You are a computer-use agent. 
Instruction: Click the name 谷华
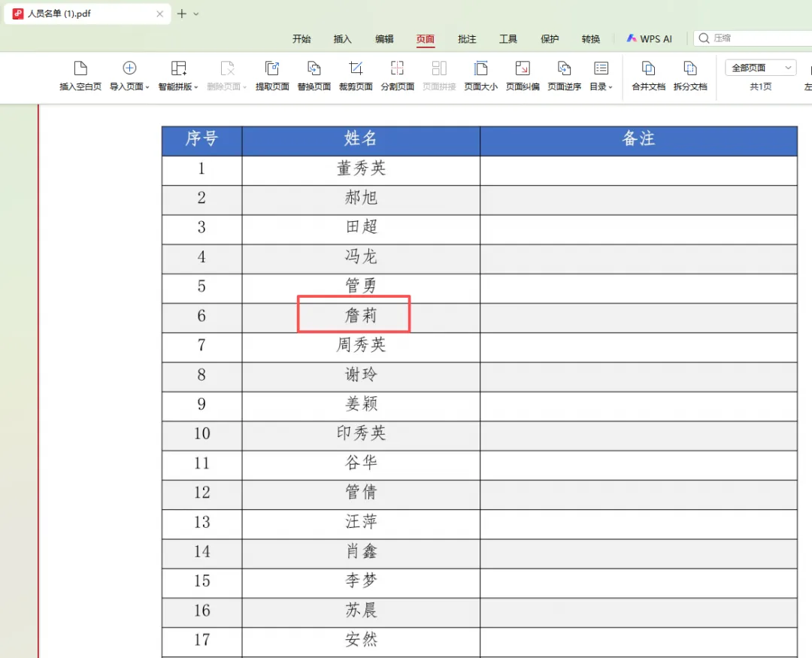(361, 462)
